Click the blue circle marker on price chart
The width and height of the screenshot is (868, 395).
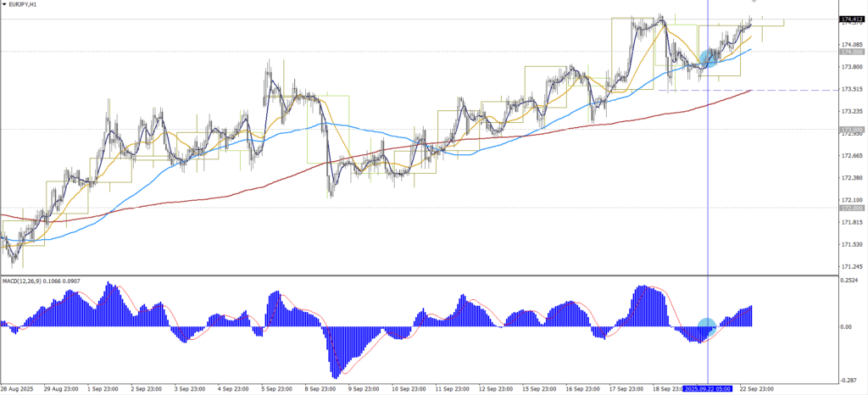point(709,58)
